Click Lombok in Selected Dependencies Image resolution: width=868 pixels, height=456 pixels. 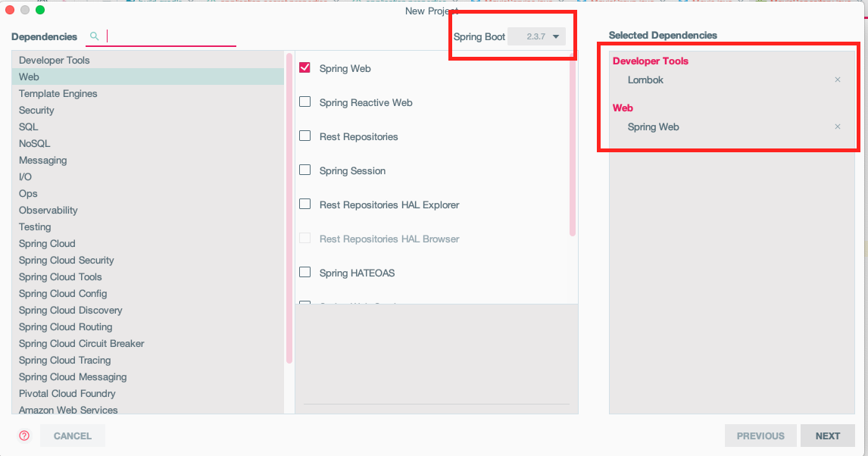point(645,80)
